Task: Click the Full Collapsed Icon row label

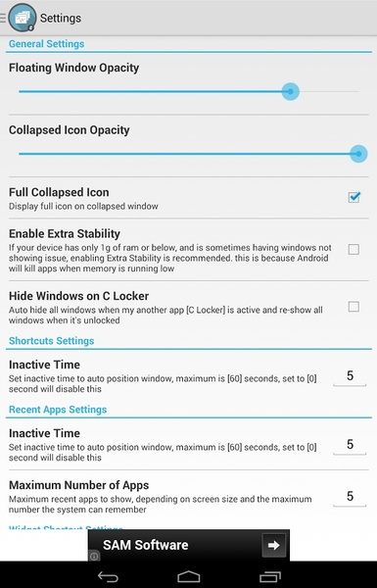Action: (x=59, y=192)
